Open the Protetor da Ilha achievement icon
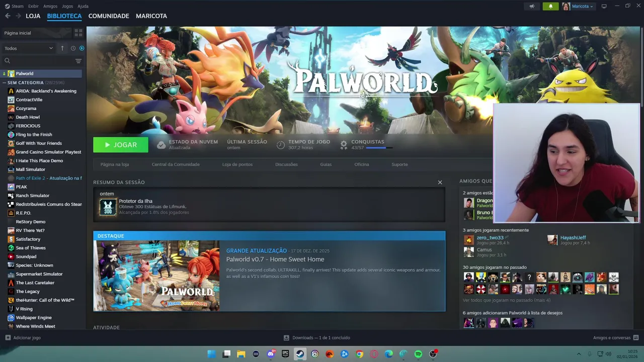Image resolution: width=644 pixels, height=362 pixels. point(108,207)
